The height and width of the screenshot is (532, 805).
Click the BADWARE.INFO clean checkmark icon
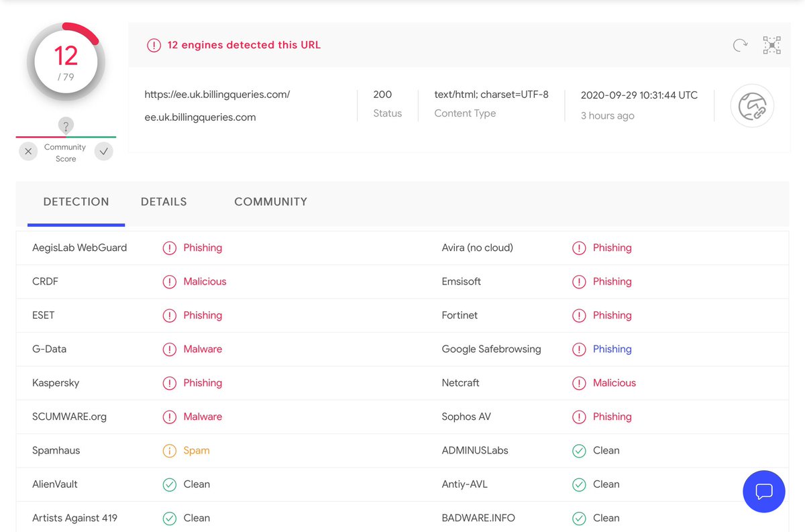[579, 518]
